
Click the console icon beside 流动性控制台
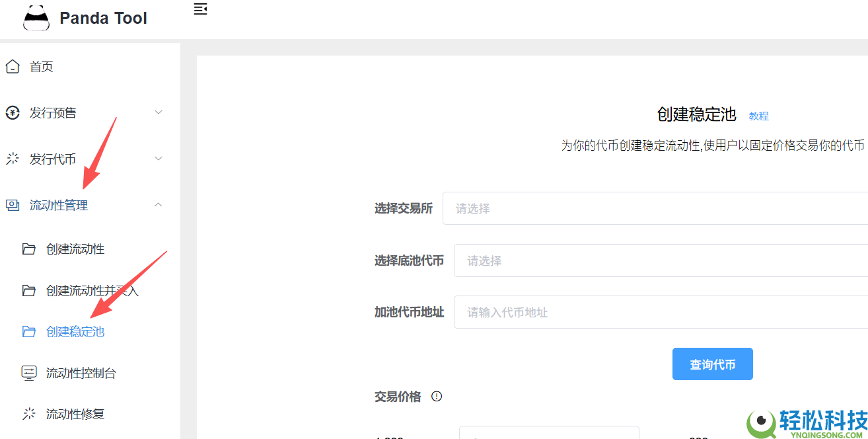click(x=29, y=374)
